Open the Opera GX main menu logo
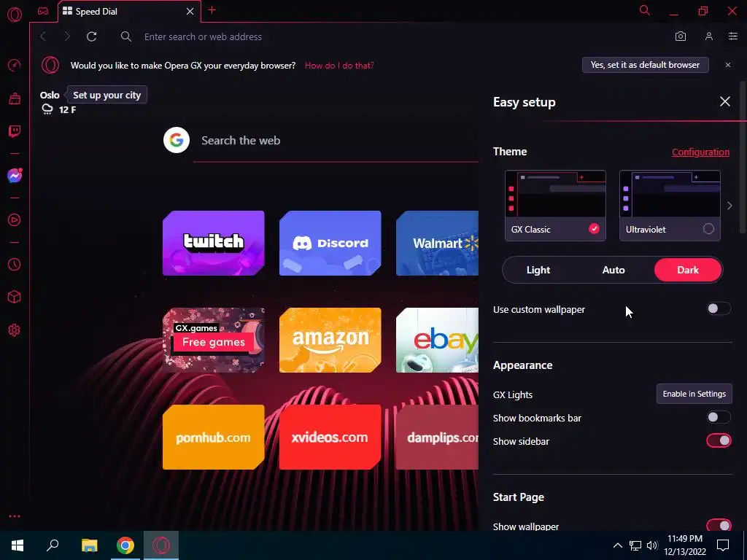Image resolution: width=747 pixels, height=560 pixels. pos(15,15)
